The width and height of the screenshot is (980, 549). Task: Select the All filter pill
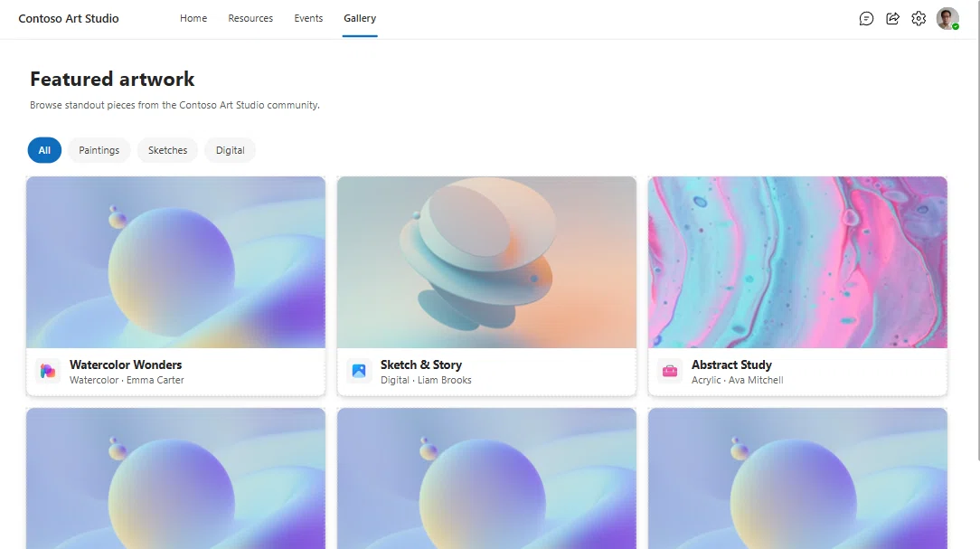pyautogui.click(x=44, y=150)
